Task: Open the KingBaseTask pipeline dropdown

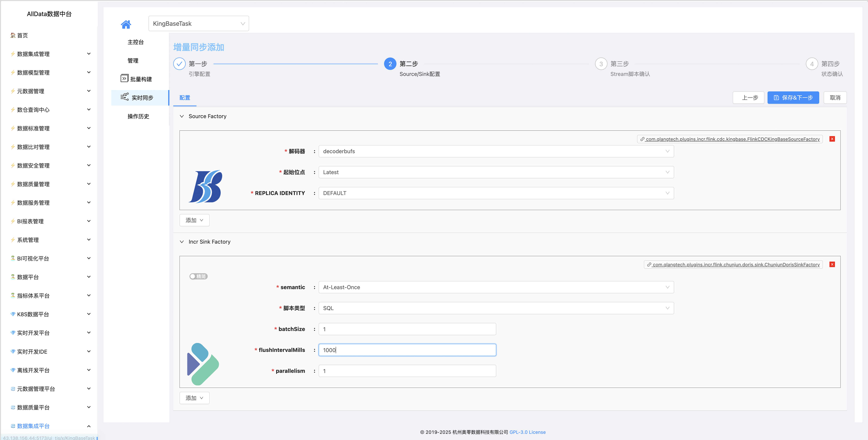Action: [198, 24]
